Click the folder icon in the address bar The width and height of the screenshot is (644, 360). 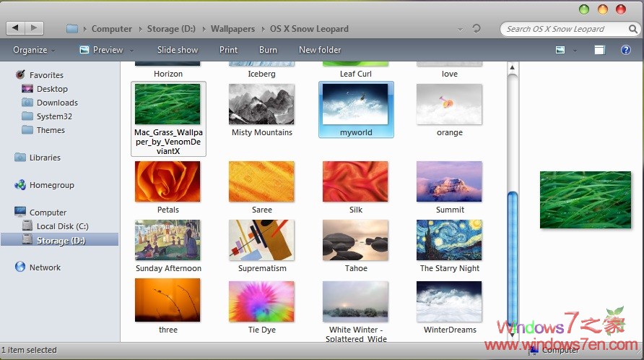72,29
